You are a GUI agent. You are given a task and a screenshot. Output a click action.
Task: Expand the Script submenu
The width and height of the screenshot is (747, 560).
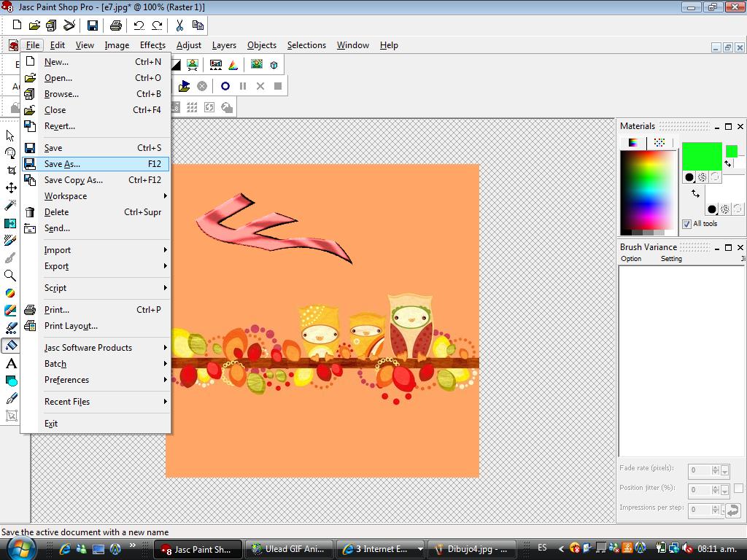pyautogui.click(x=96, y=288)
